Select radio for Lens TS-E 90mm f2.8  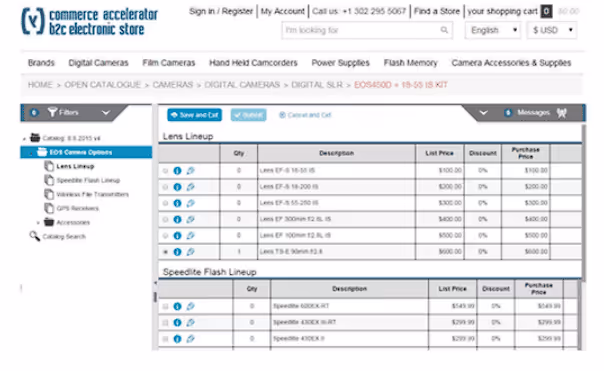point(165,252)
